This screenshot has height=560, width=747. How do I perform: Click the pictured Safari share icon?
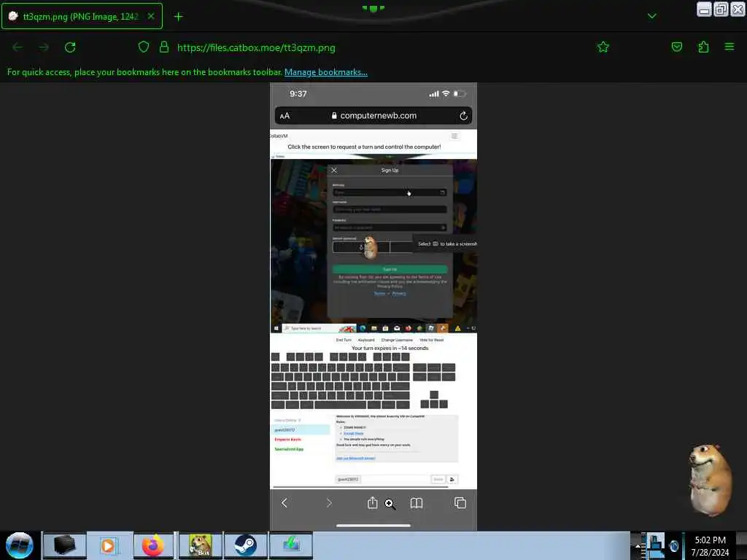373,503
